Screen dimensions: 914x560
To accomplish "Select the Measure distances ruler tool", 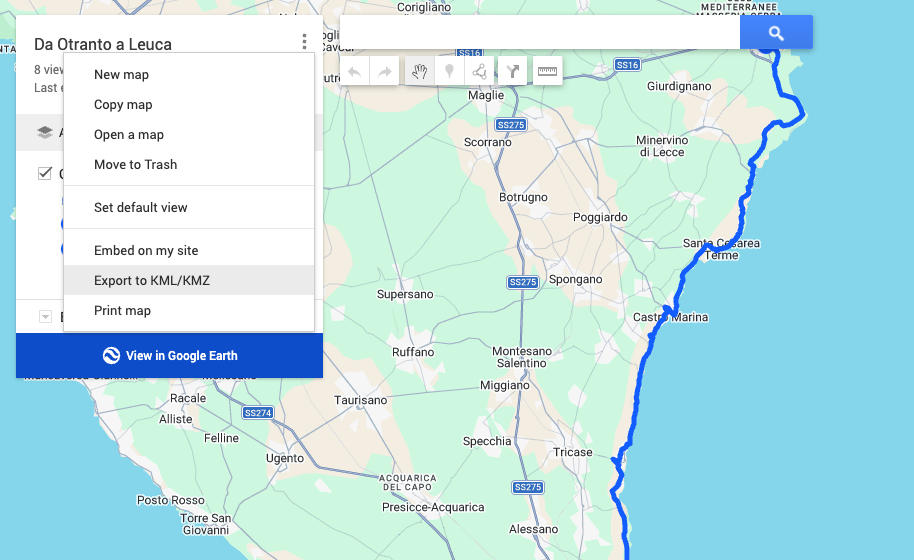I will [547, 71].
